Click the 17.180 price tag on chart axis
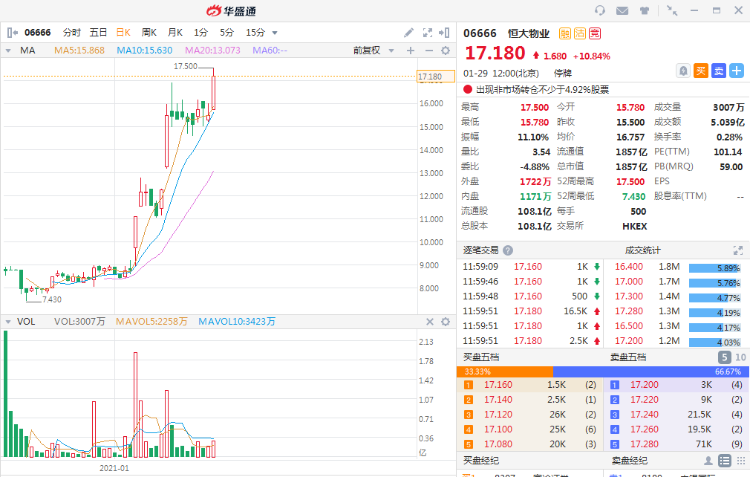 click(x=435, y=77)
